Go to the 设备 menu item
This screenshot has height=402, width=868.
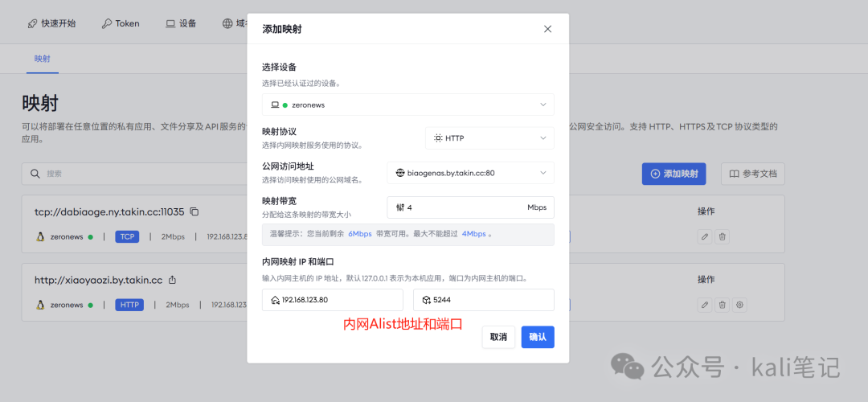pyautogui.click(x=181, y=23)
